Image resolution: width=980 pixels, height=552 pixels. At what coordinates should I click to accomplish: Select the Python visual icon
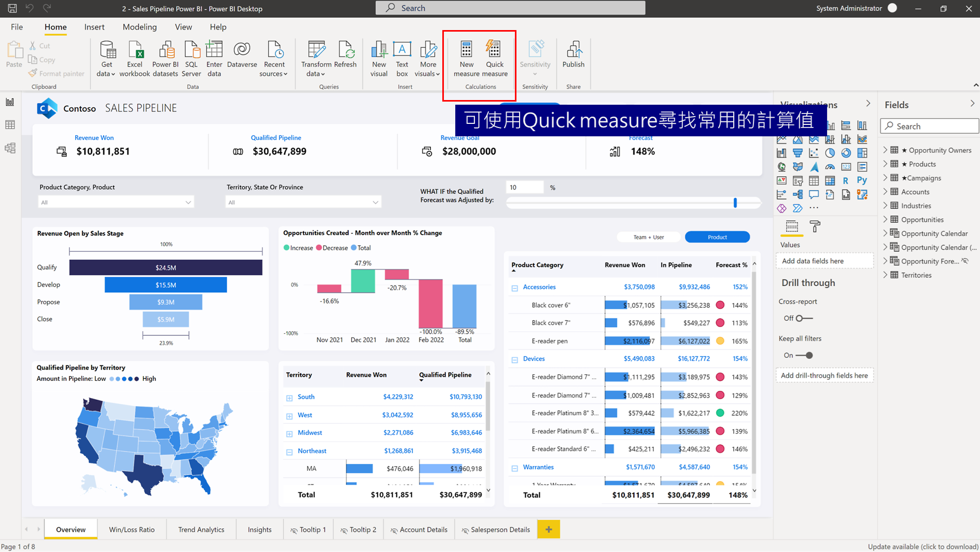pyautogui.click(x=862, y=180)
